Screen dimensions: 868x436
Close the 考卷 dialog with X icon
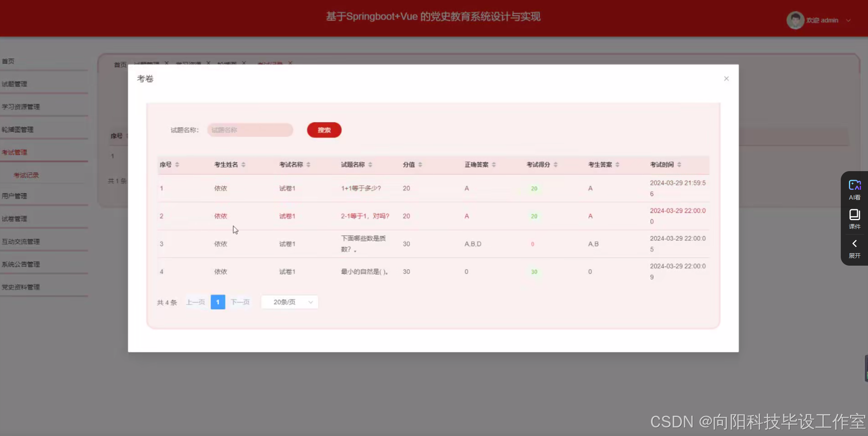coord(726,79)
